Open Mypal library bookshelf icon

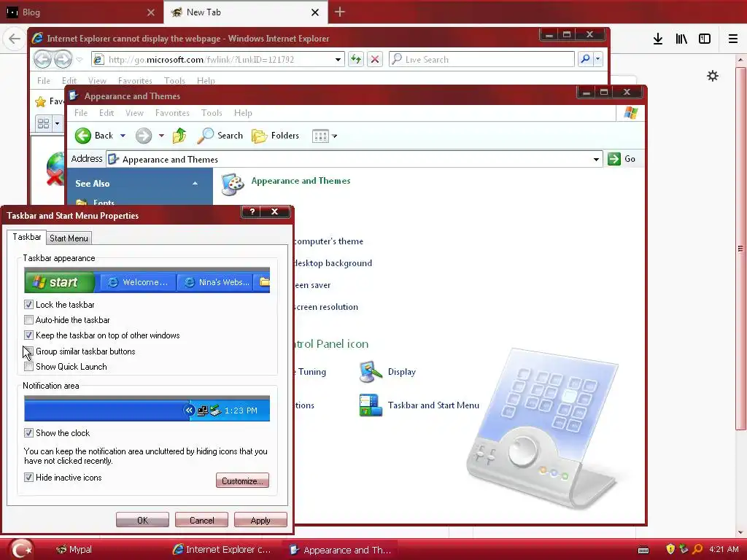coord(681,39)
